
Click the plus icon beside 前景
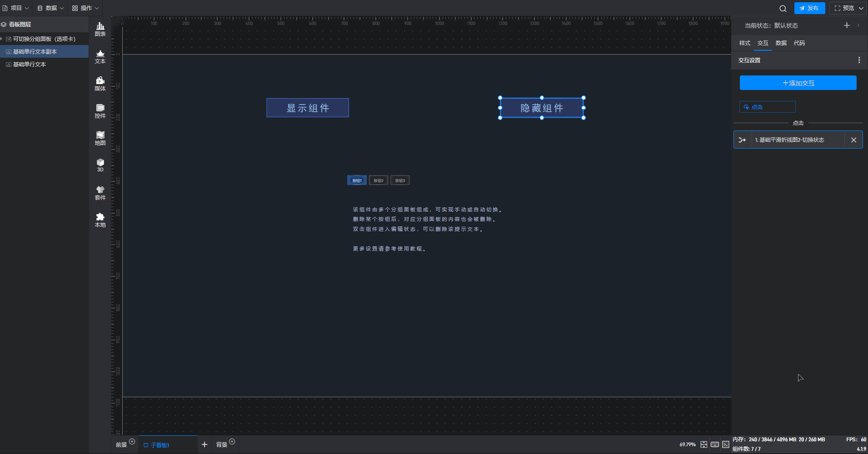coord(132,441)
